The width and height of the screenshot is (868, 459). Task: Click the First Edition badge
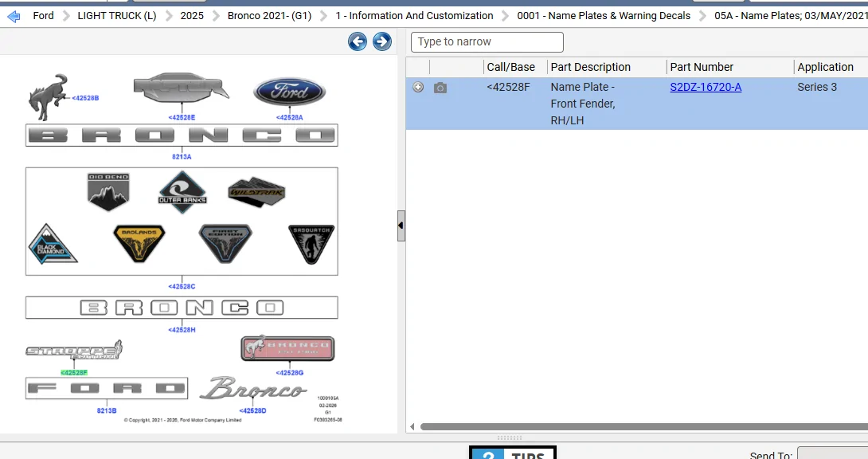coord(225,244)
